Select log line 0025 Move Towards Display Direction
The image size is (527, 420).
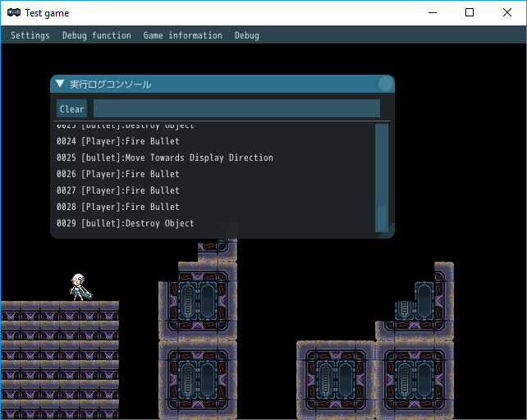165,157
